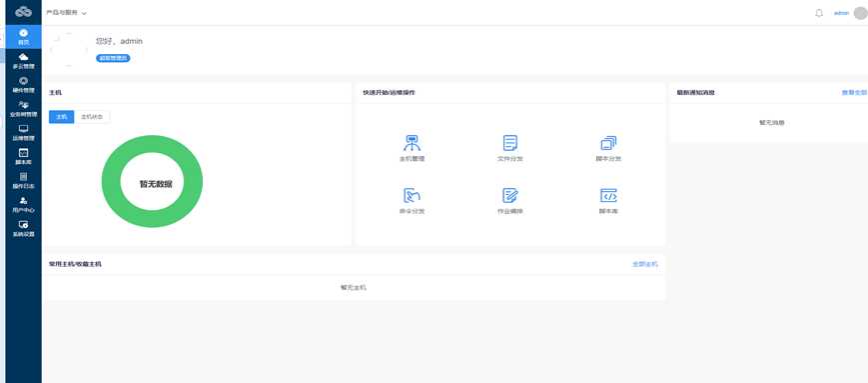This screenshot has width=868, height=383.
Task: Launch 命令分发 quick action
Action: (x=412, y=201)
